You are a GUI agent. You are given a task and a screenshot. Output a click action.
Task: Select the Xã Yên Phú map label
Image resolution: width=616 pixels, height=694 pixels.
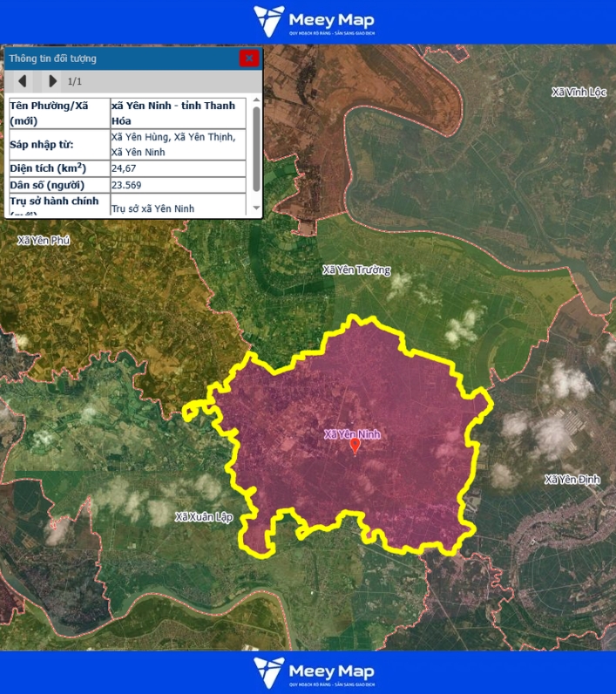click(43, 240)
